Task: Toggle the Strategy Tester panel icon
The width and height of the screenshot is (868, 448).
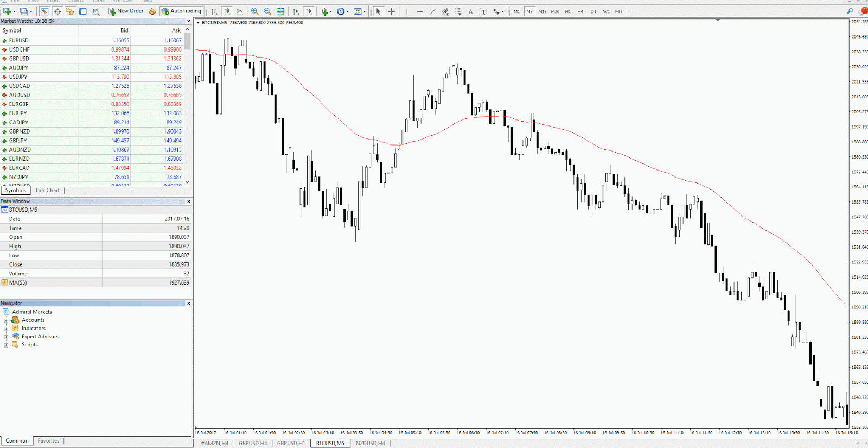Action: pos(95,11)
